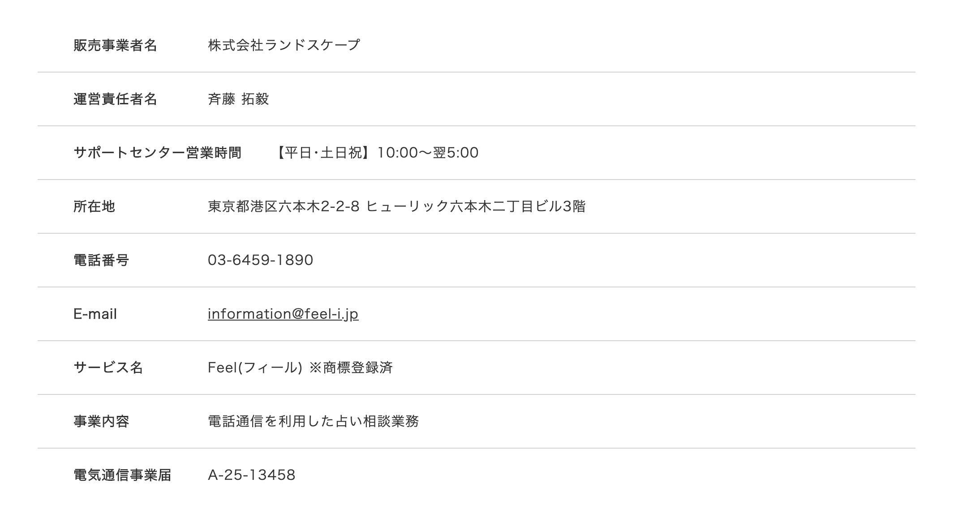The image size is (980, 522).
Task: Click the phone number 03-6459-1890
Action: coord(260,260)
